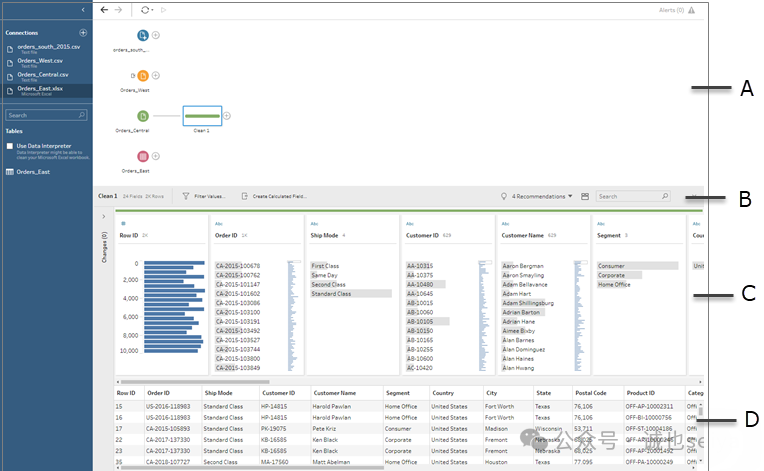Viewport: 764px width, 471px height.
Task: Click the magnifier icon in profile search
Action: click(x=665, y=196)
